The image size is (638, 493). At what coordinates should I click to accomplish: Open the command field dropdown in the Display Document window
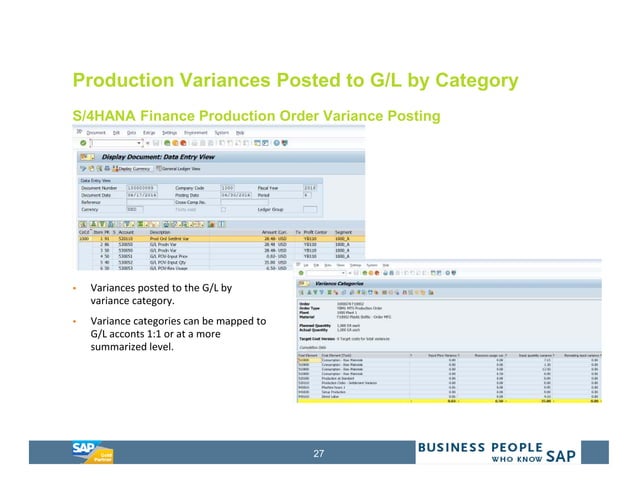pyautogui.click(x=139, y=143)
